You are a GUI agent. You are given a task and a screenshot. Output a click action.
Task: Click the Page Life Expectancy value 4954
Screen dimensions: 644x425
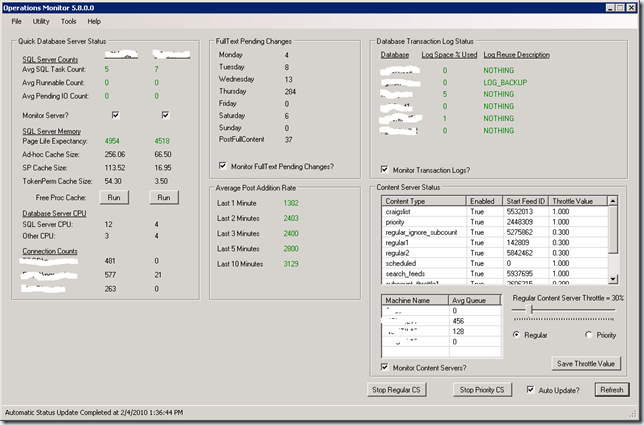pyautogui.click(x=112, y=141)
